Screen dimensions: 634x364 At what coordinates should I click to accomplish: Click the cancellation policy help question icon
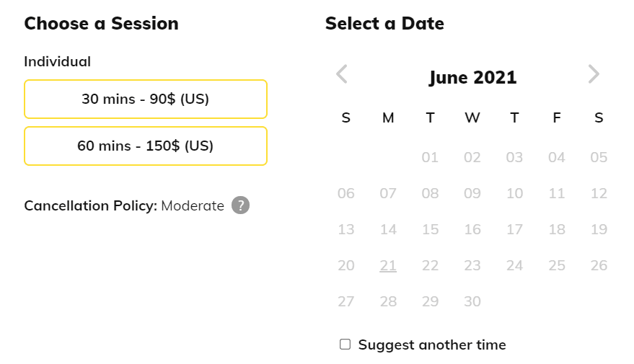(241, 205)
